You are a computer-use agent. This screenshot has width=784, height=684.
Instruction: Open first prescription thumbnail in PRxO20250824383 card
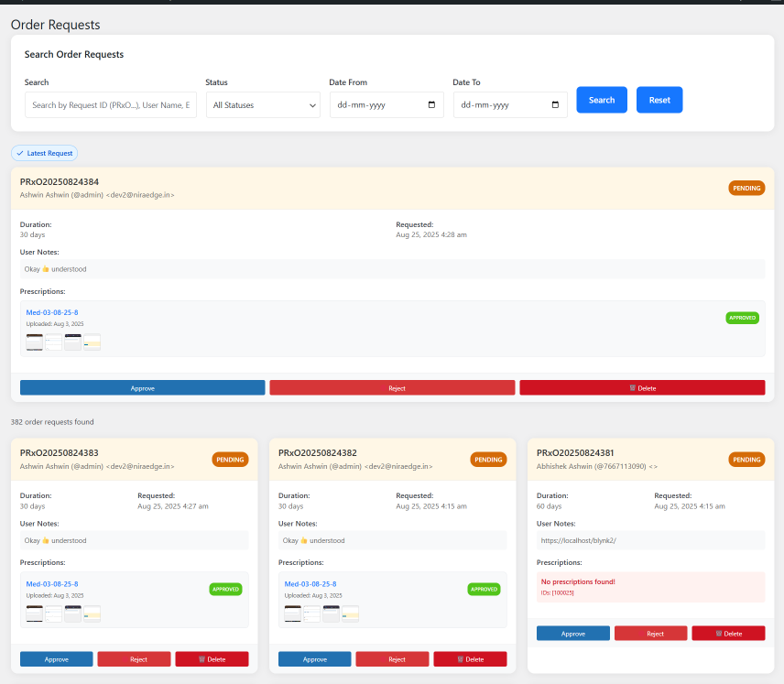point(35,613)
